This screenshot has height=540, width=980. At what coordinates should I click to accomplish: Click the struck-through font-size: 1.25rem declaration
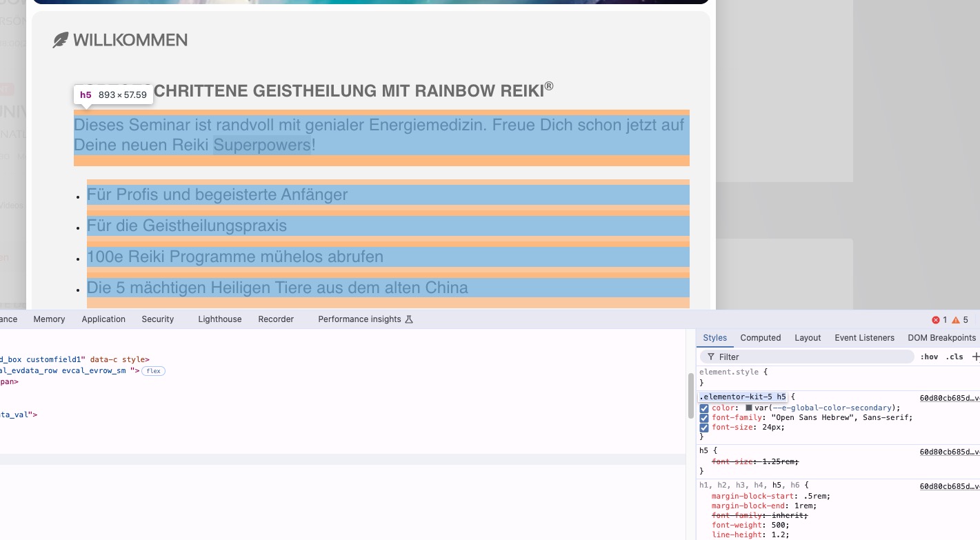pos(755,461)
